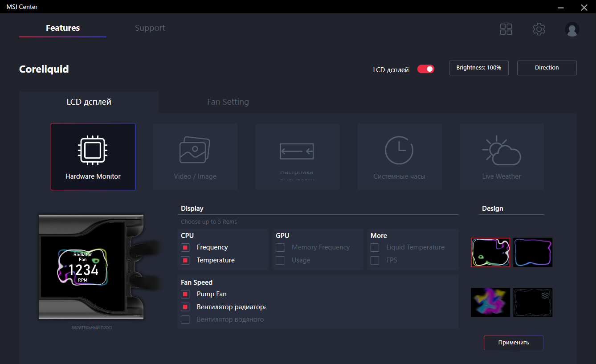The width and height of the screenshot is (596, 364).
Task: Uncheck the CPU Temperature checkbox
Action: [185, 260]
